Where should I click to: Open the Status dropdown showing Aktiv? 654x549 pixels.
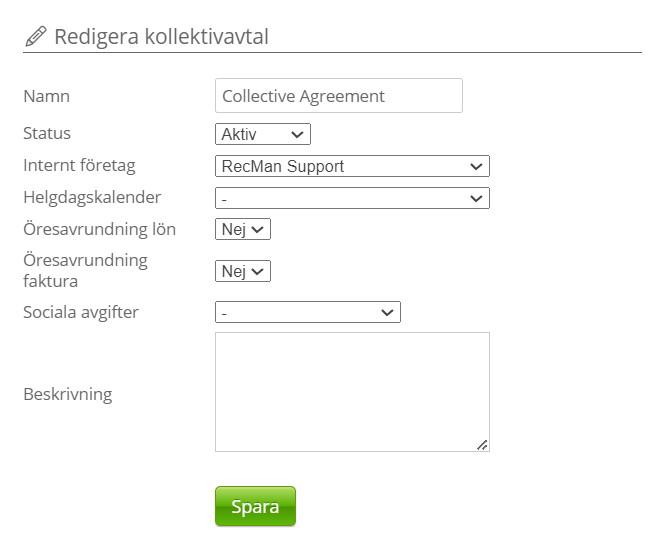point(262,134)
